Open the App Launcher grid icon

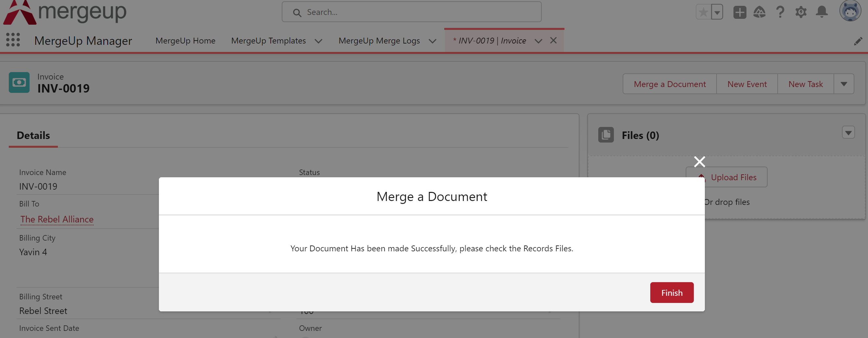[x=13, y=40]
